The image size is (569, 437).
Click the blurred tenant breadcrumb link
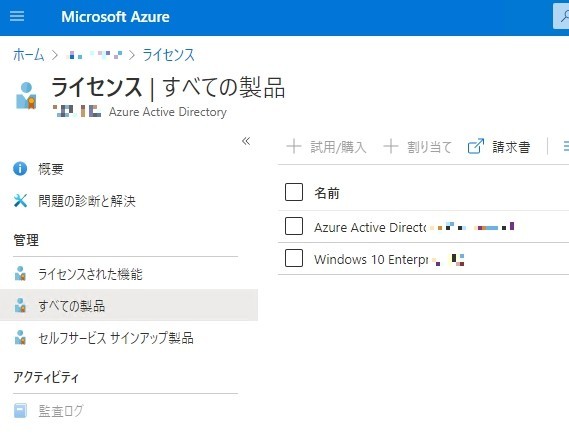pyautogui.click(x=95, y=55)
